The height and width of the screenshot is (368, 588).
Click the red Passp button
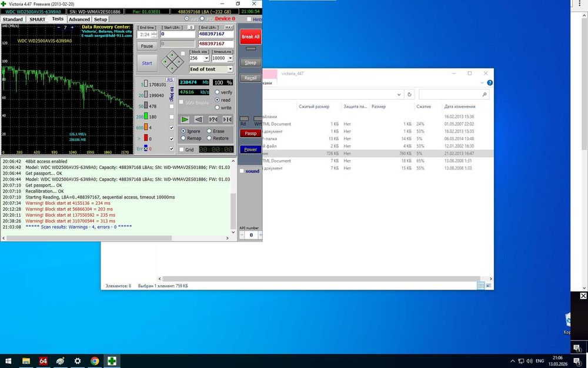[250, 133]
